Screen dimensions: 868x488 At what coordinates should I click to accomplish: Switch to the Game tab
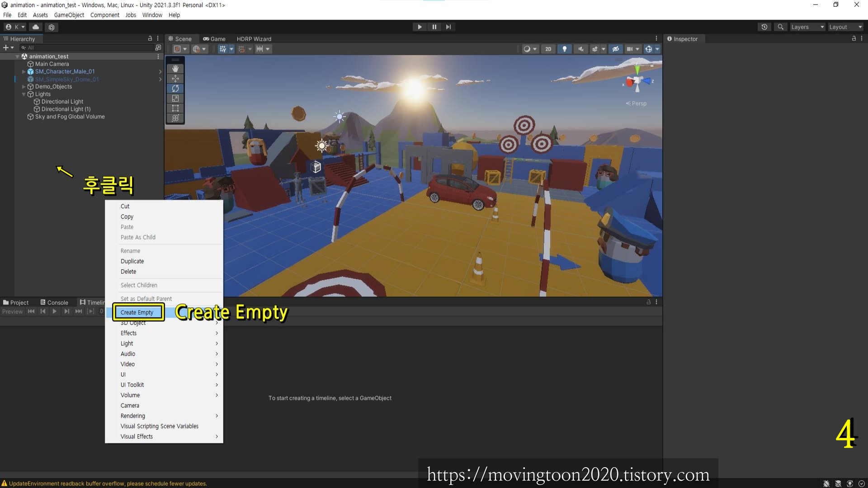(x=214, y=39)
